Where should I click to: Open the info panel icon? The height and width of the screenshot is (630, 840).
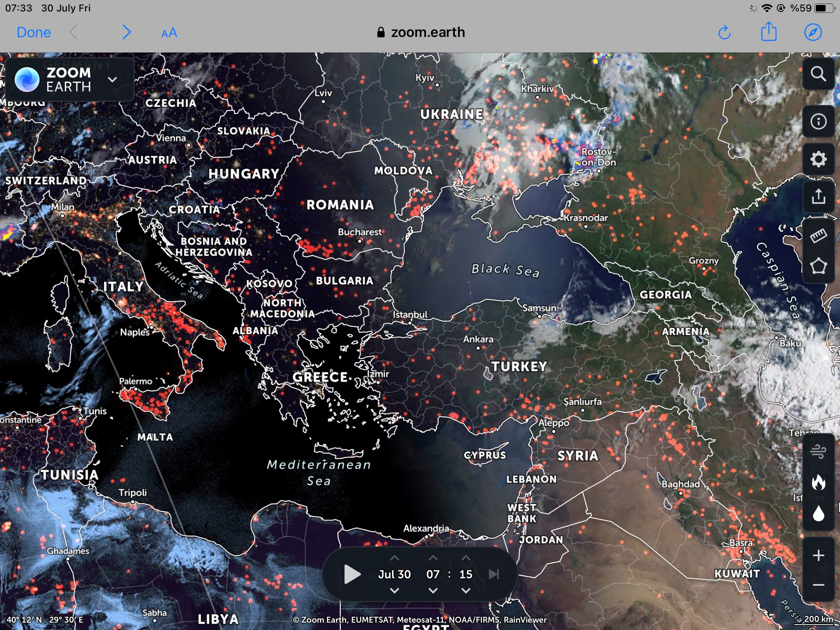click(x=818, y=121)
